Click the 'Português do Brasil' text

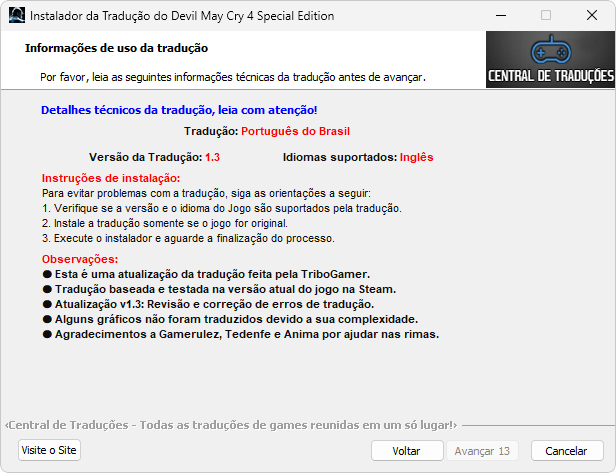295,131
